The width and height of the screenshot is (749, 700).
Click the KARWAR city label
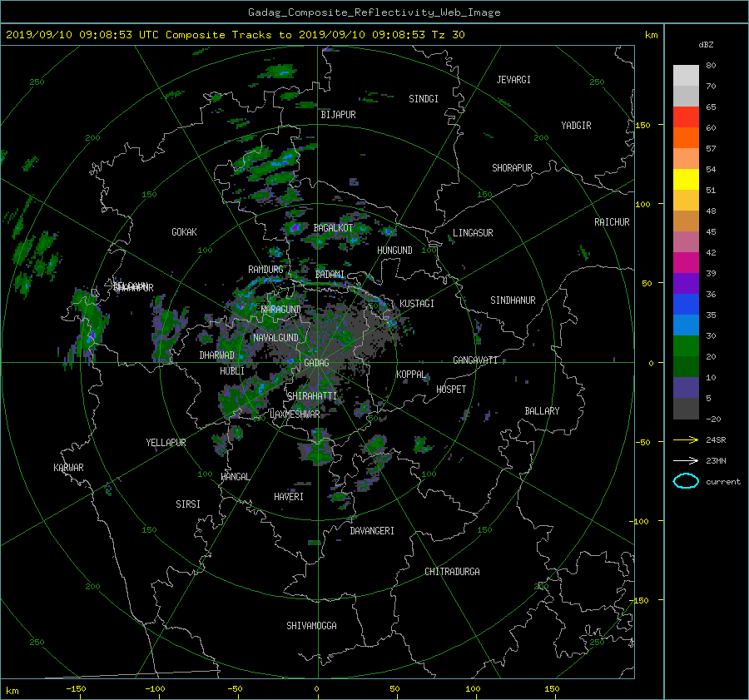69,467
